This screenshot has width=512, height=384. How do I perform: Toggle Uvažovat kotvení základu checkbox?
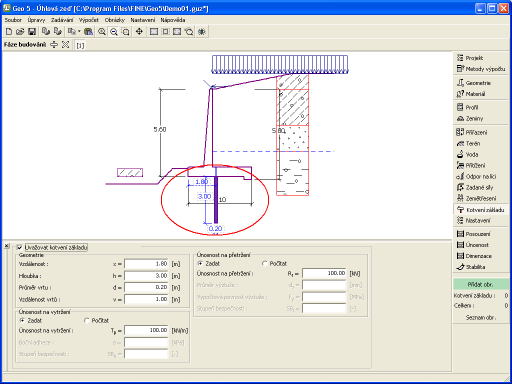[x=19, y=247]
